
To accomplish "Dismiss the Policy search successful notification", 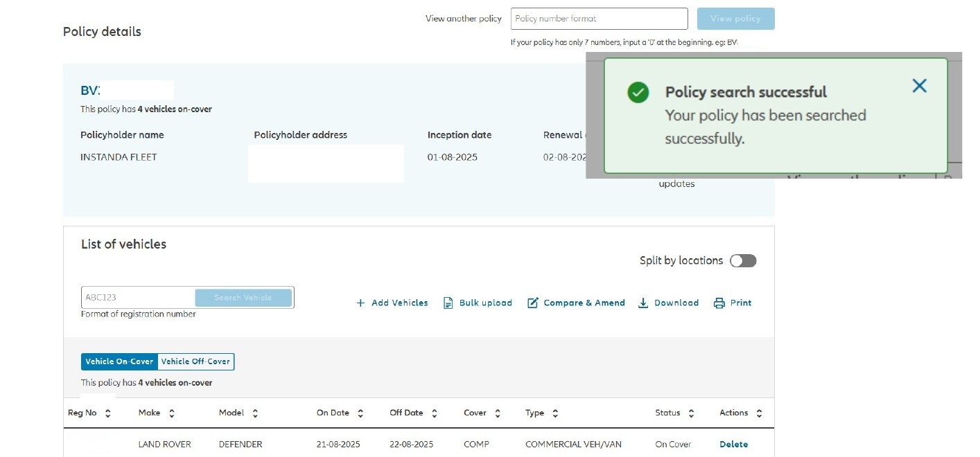I will (x=919, y=86).
